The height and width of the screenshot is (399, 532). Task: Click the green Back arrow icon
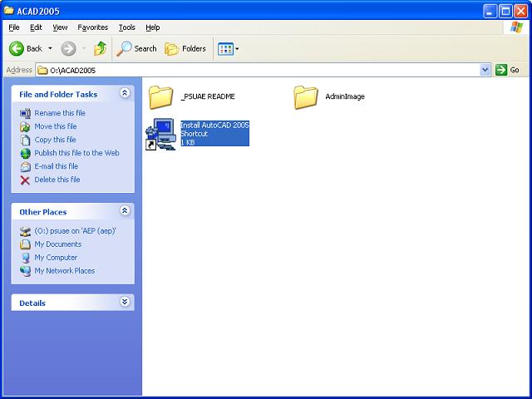17,49
